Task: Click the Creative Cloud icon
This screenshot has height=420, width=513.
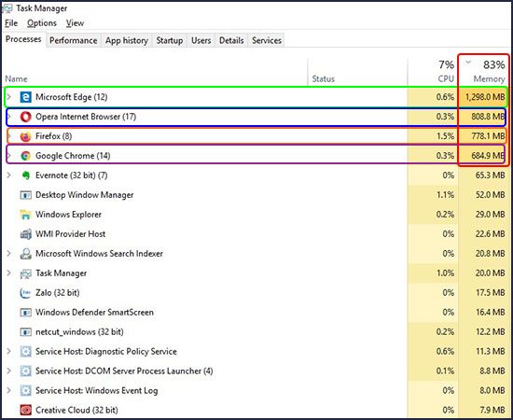Action: [x=25, y=410]
